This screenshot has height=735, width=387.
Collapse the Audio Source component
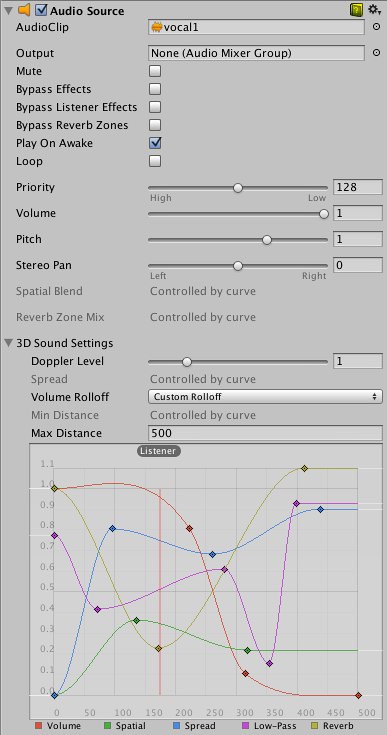pyautogui.click(x=9, y=10)
